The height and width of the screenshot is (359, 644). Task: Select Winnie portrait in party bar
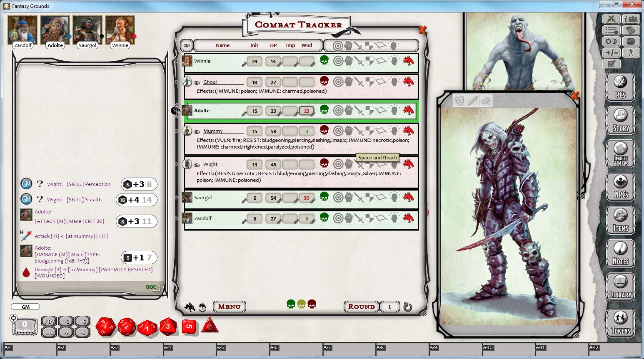pyautogui.click(x=120, y=30)
